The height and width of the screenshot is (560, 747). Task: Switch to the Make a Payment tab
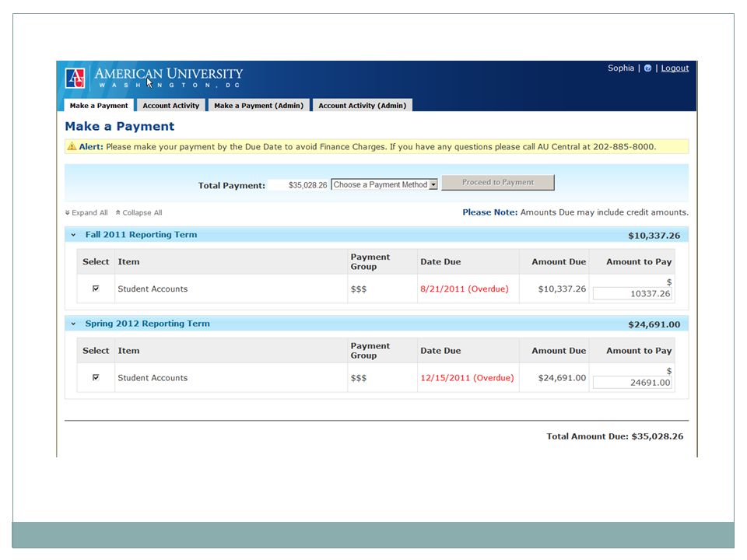[99, 105]
